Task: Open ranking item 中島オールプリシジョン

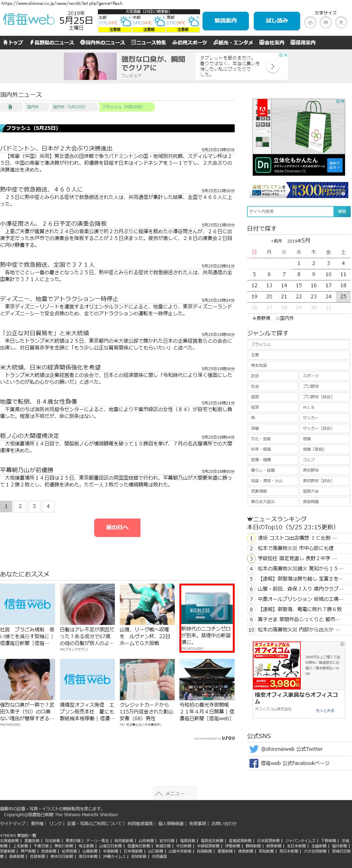Action: [300, 599]
